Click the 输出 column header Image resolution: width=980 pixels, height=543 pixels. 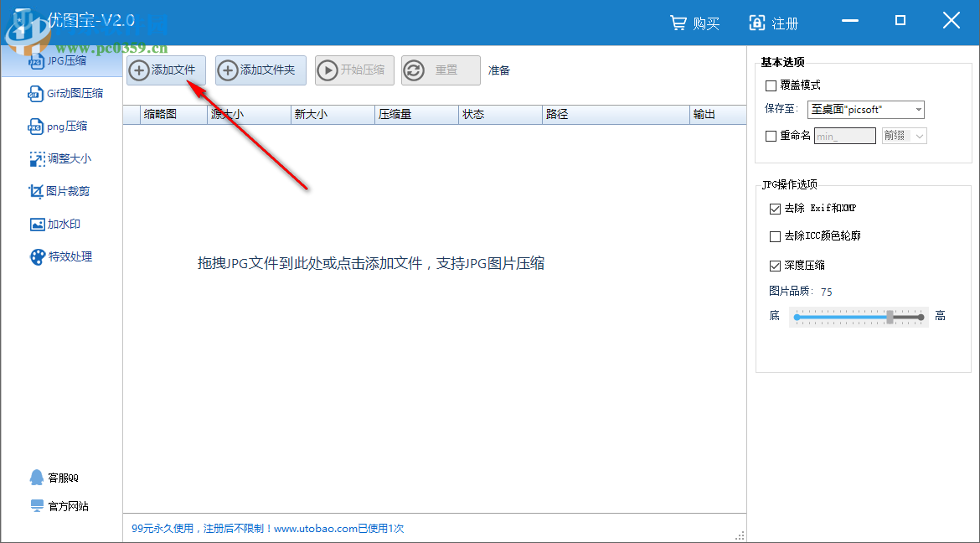(x=718, y=115)
